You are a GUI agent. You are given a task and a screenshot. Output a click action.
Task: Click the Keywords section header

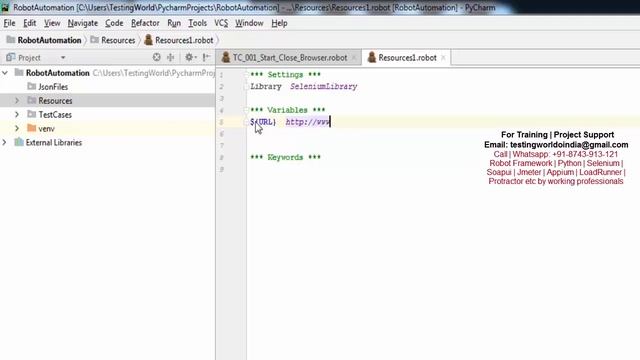click(x=285, y=158)
